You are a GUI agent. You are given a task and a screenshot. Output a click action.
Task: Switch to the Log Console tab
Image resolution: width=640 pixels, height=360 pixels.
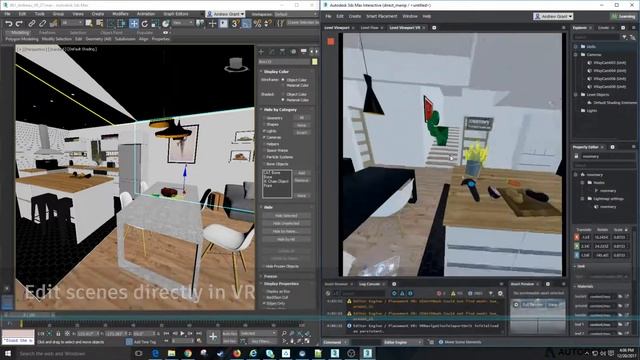[369, 284]
